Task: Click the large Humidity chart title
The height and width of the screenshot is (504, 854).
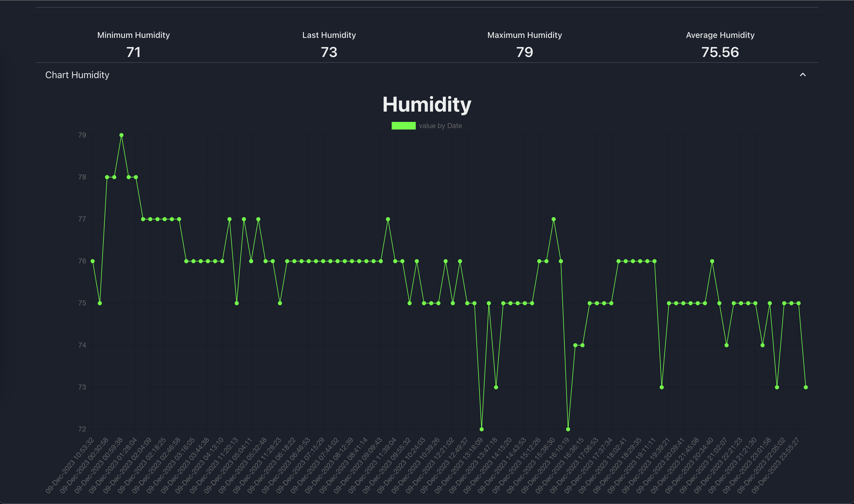Action: [x=427, y=104]
